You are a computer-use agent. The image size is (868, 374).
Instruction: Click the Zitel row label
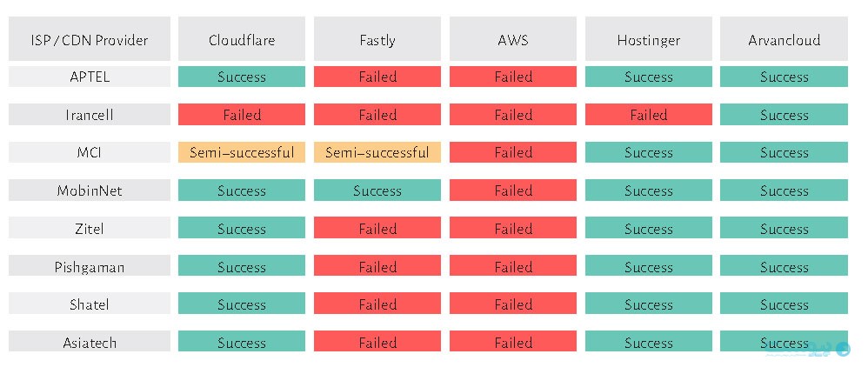tap(89, 228)
